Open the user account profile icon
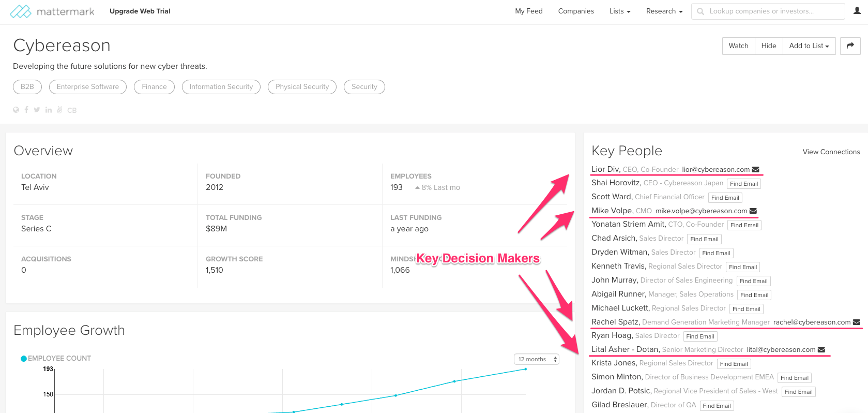Image resolution: width=868 pixels, height=413 pixels. coord(857,11)
